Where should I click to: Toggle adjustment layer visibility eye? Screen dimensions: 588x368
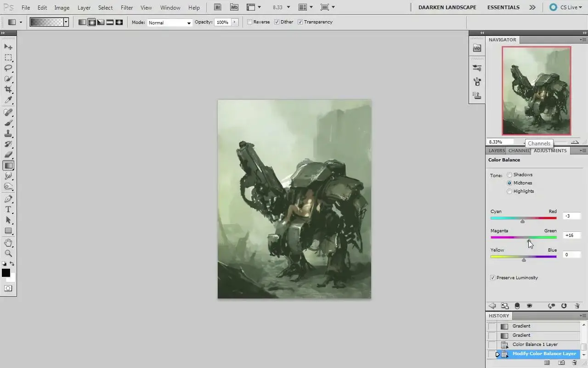[530, 306]
